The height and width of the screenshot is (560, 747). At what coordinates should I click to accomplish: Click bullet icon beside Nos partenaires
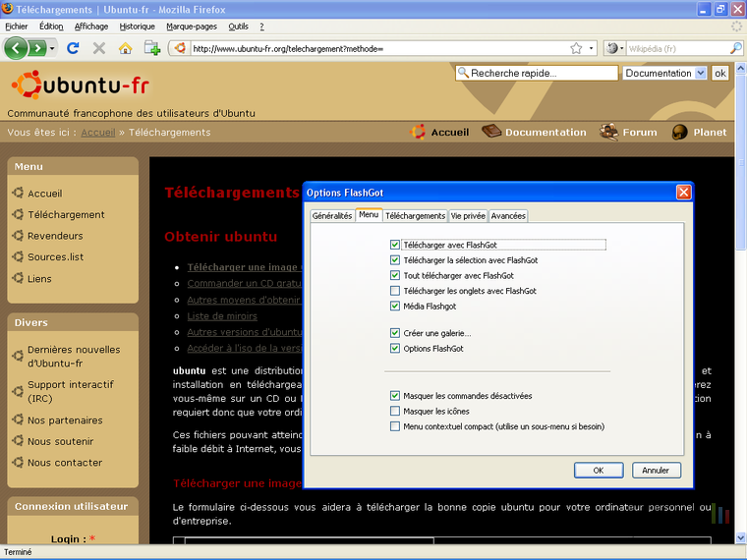pyautogui.click(x=18, y=420)
